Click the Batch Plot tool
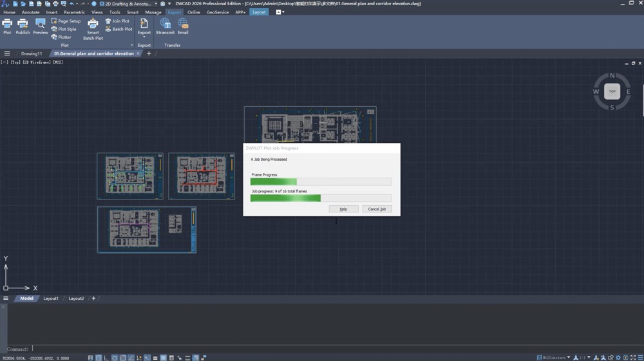This screenshot has width=644, height=361. click(118, 29)
